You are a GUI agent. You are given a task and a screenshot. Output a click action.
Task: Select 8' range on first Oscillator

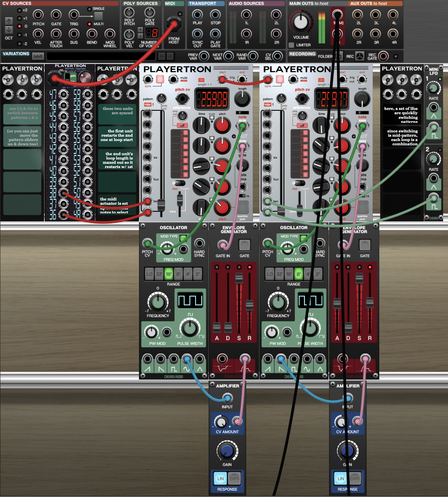[178, 274]
